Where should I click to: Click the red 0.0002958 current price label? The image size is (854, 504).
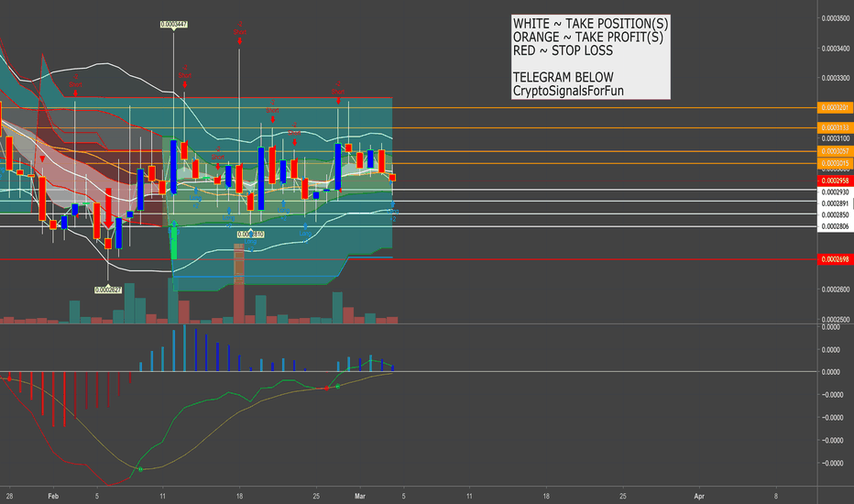click(835, 181)
